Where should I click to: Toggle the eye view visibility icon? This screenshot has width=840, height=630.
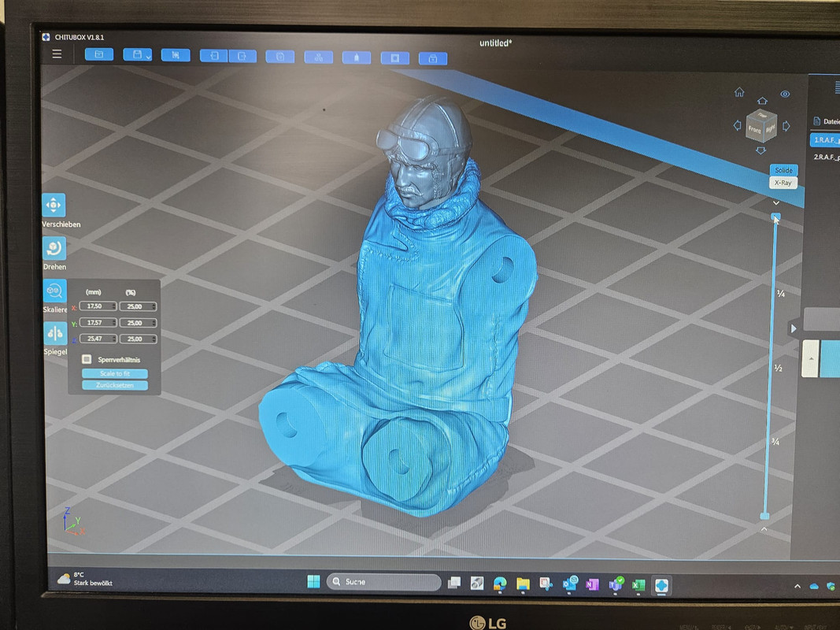[785, 94]
